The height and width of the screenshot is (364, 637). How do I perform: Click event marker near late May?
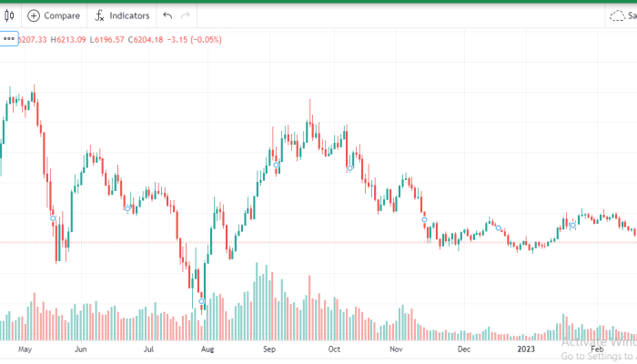[x=53, y=218]
